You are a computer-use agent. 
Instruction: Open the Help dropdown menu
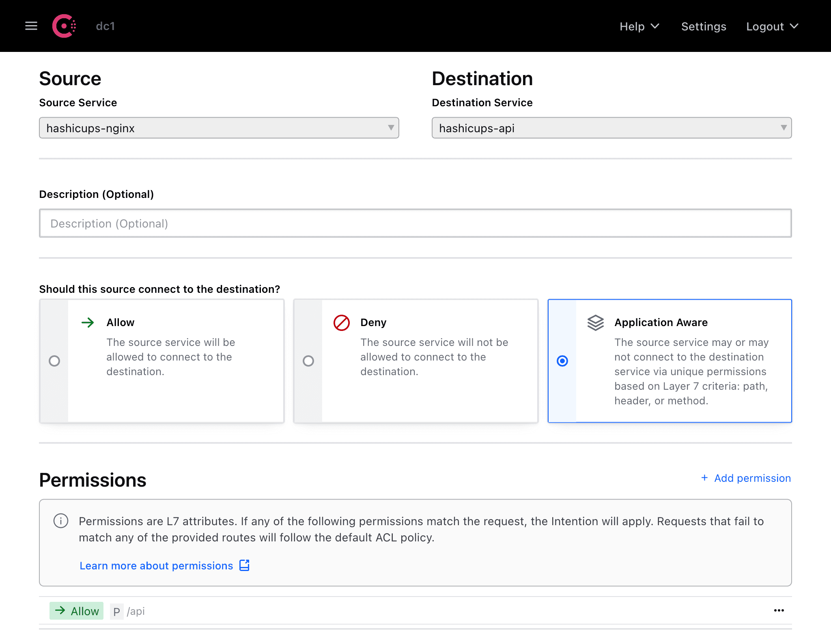click(639, 26)
